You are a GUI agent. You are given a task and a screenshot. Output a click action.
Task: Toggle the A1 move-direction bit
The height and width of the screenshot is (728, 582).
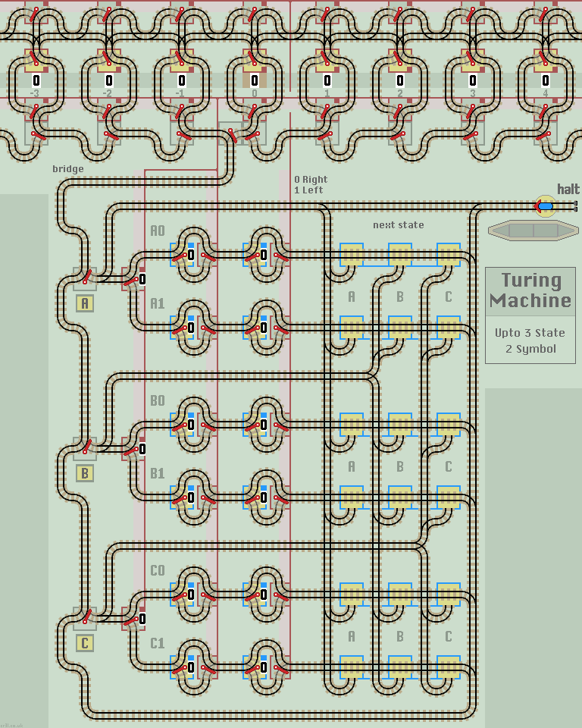[x=264, y=328]
